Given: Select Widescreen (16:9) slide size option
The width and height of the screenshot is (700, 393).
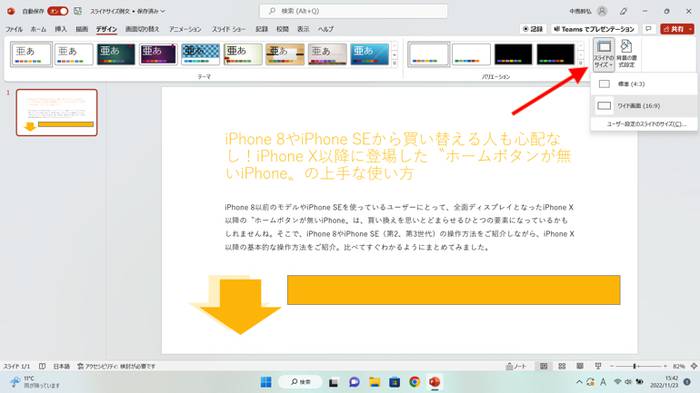Looking at the screenshot, I should point(644,106).
